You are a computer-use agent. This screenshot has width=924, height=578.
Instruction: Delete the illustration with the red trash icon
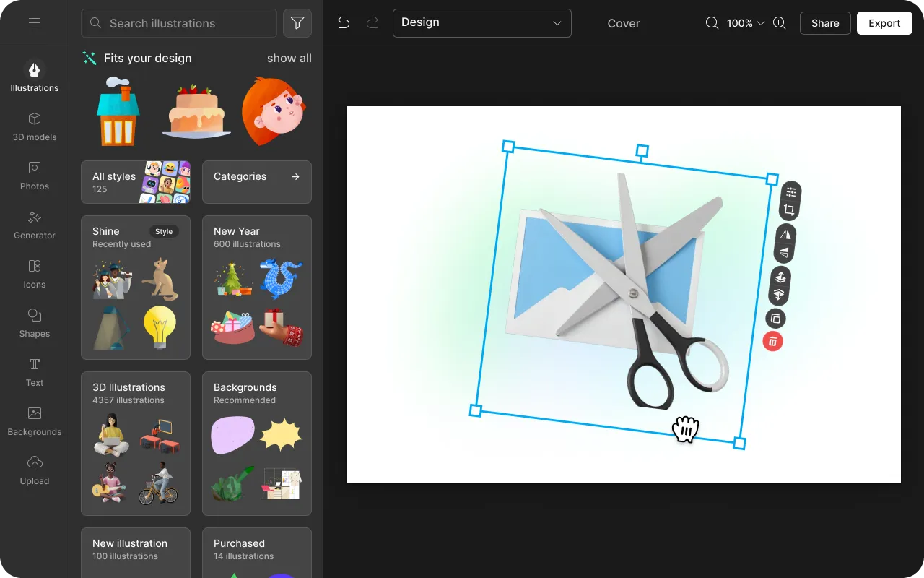click(772, 341)
